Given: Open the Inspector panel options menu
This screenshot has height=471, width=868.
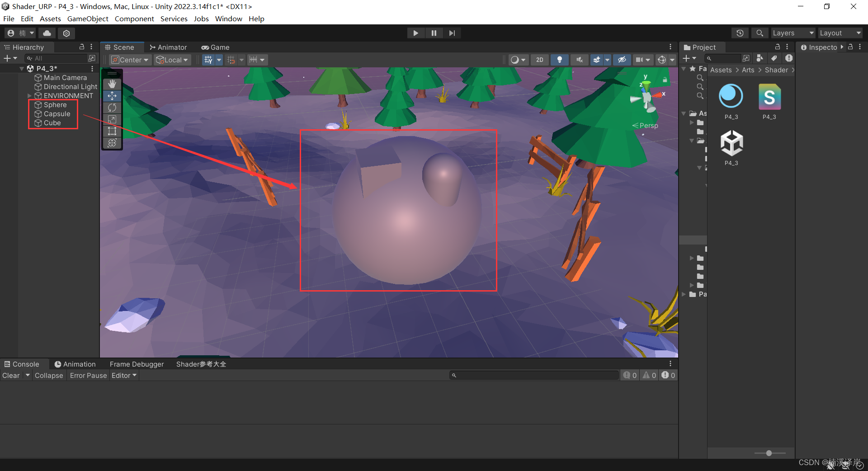Looking at the screenshot, I should [860, 47].
